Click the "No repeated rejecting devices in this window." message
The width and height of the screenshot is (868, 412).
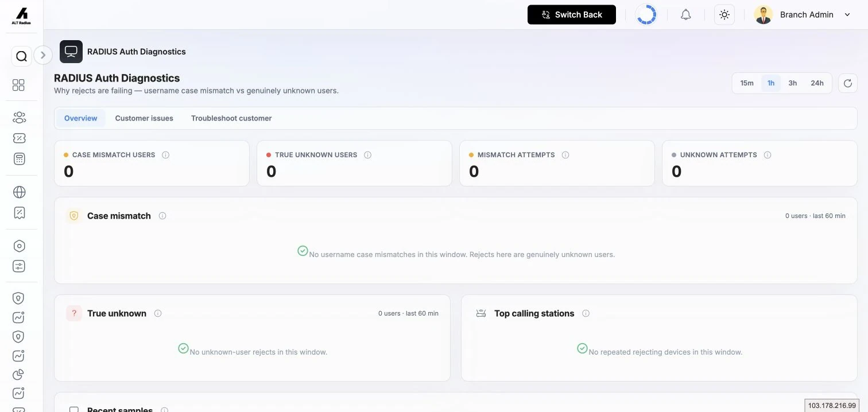(x=665, y=352)
